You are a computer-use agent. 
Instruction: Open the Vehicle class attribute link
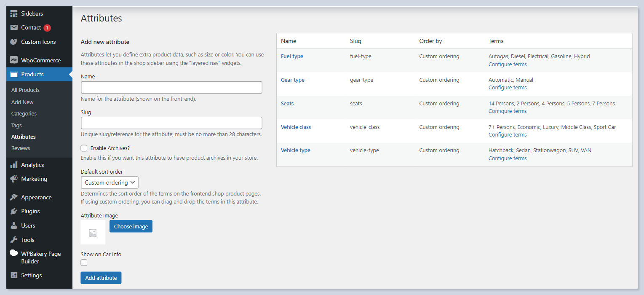tap(296, 127)
